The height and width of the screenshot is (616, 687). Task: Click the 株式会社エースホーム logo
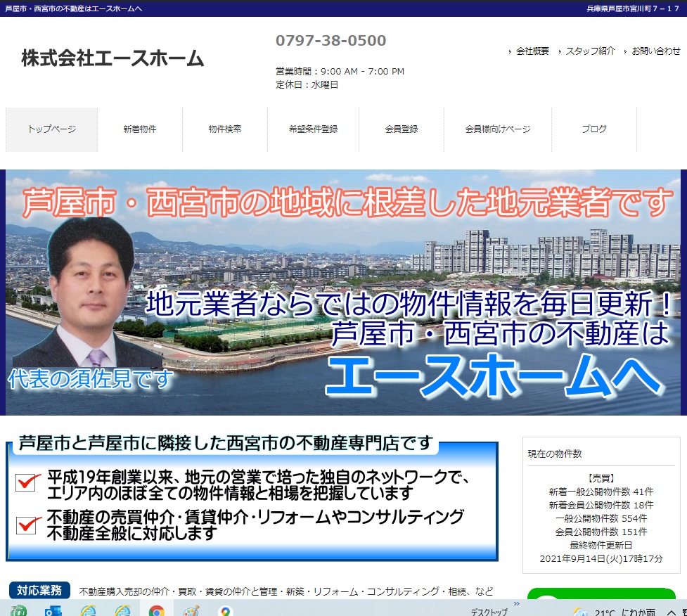click(113, 58)
